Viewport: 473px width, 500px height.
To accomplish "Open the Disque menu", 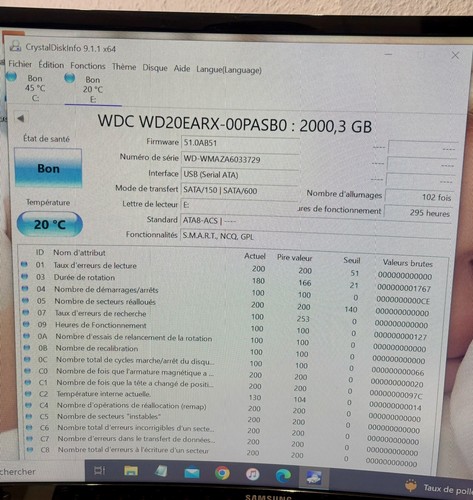I will 155,68.
